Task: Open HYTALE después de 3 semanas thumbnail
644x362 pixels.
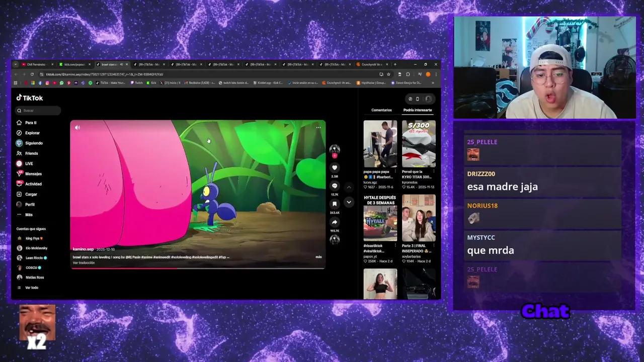Action: [380, 218]
